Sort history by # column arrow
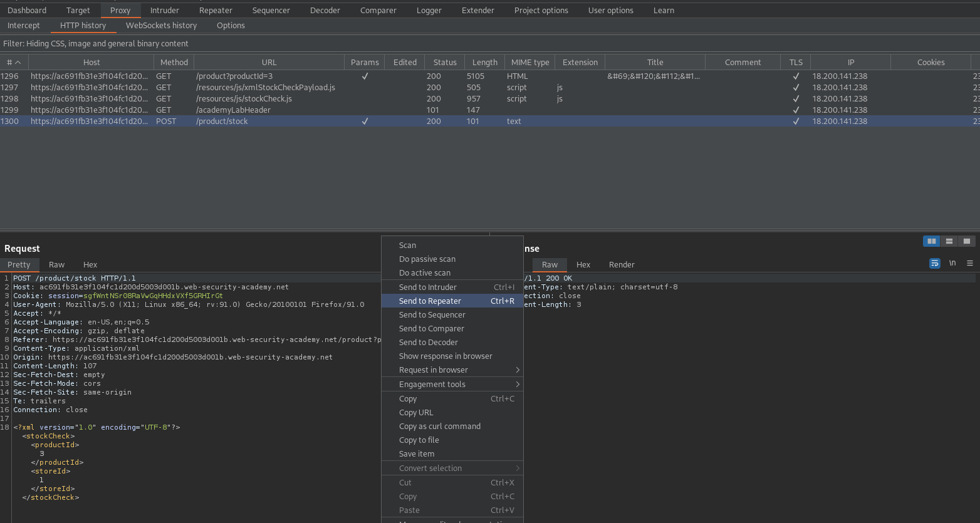Viewport: 980px width, 523px height. coord(18,63)
